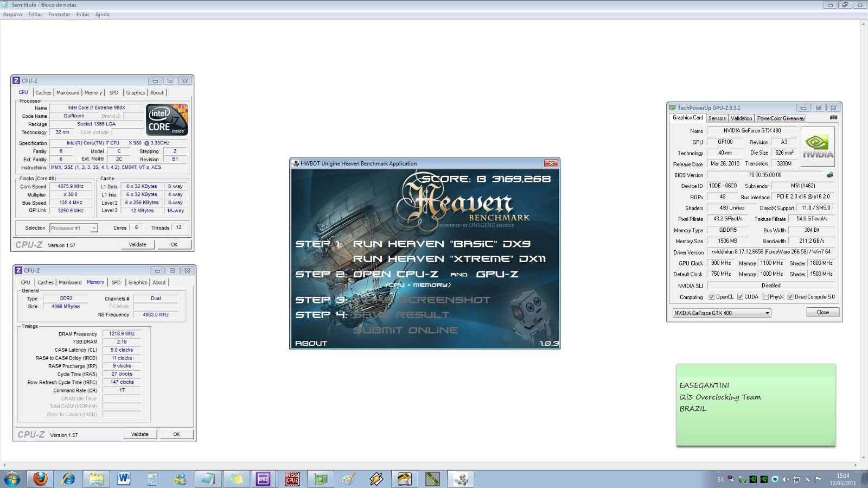868x488 pixels.
Task: Click the Core Speed value 4875.9 MHz
Action: [71, 186]
